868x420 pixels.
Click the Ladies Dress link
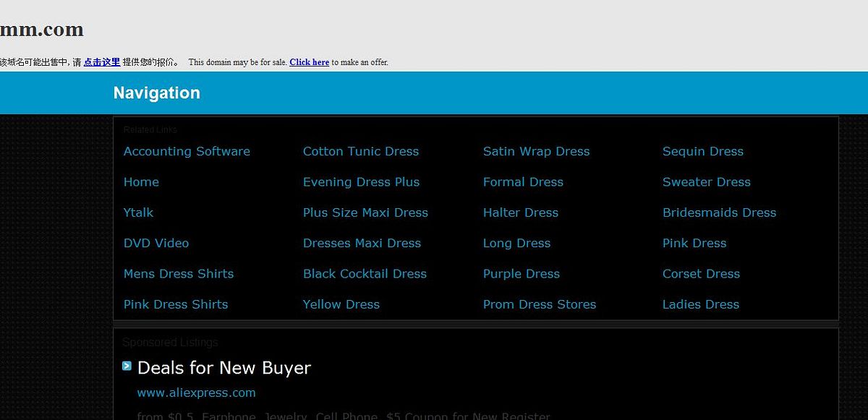pyautogui.click(x=700, y=304)
